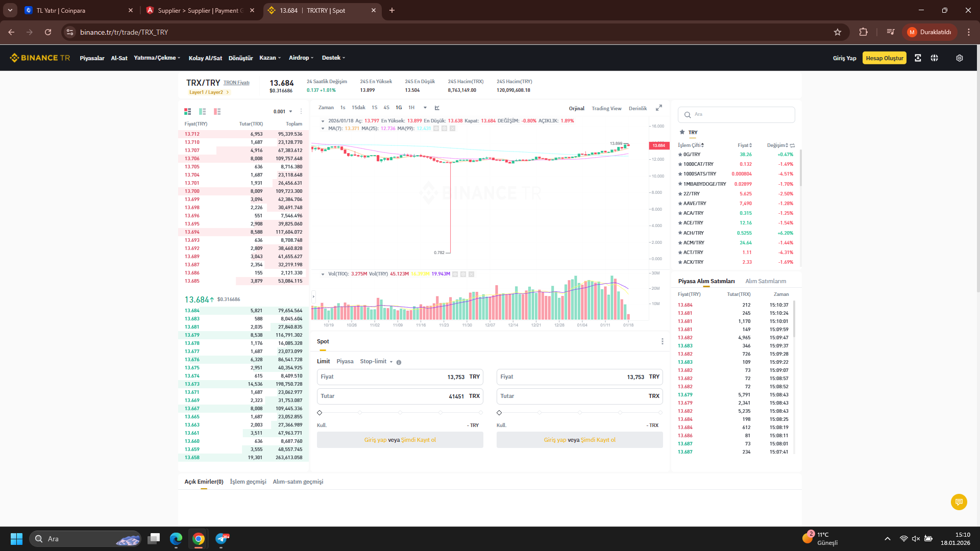Remove the MA indicator from chart
This screenshot has height=551, width=980.
[452, 129]
